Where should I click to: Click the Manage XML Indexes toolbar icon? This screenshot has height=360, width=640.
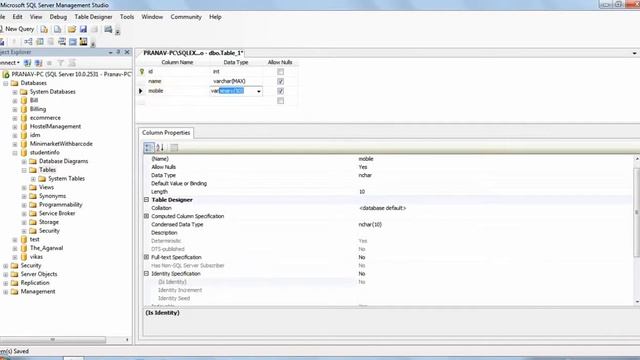click(62, 42)
